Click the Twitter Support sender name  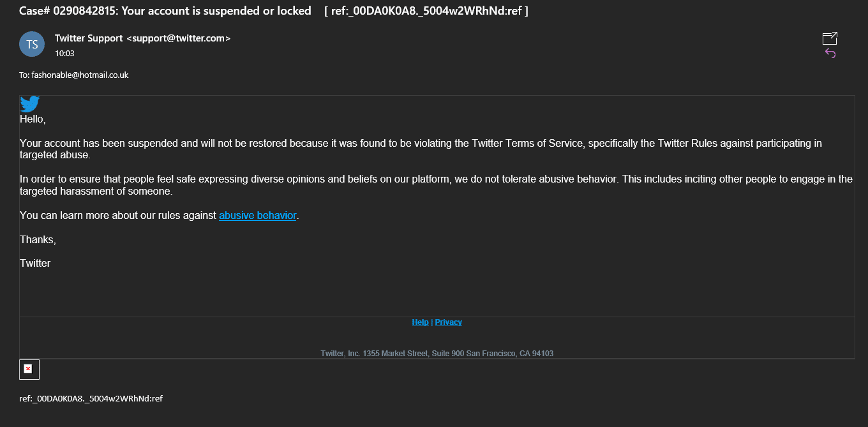coord(89,38)
